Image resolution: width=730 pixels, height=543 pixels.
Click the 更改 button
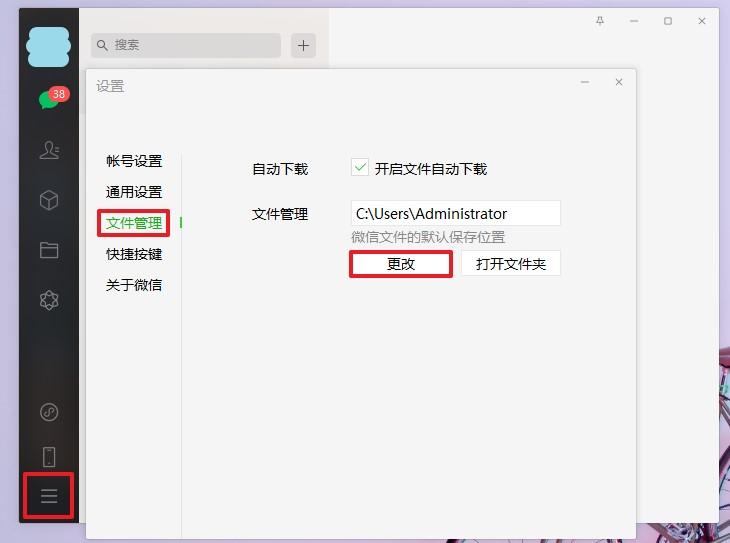click(x=401, y=264)
